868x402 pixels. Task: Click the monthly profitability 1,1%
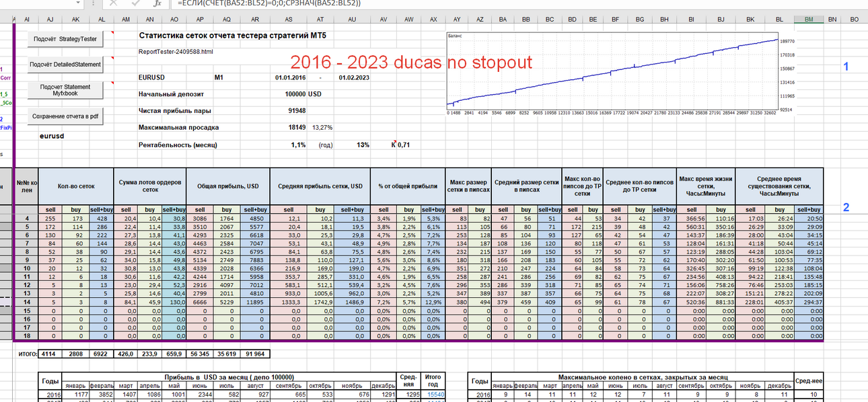(x=299, y=145)
